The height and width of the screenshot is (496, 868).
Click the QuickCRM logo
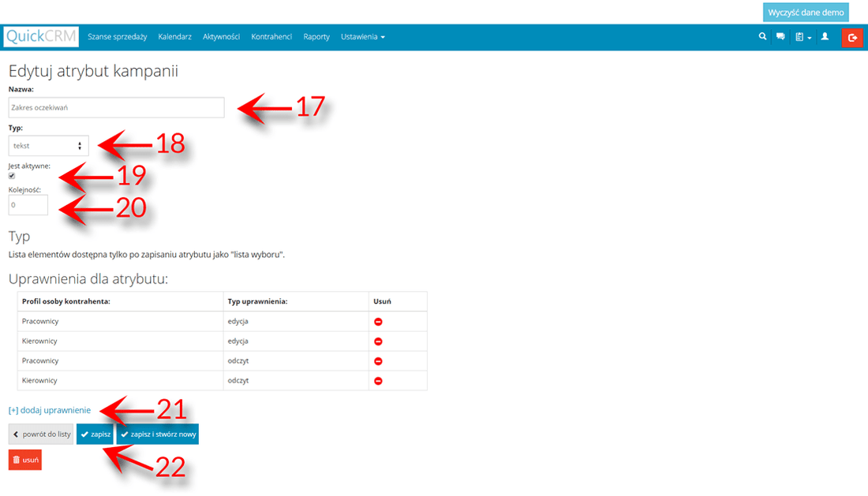(x=41, y=36)
